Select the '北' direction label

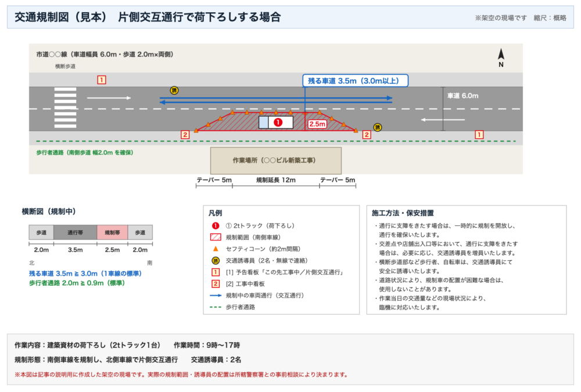coord(32,262)
